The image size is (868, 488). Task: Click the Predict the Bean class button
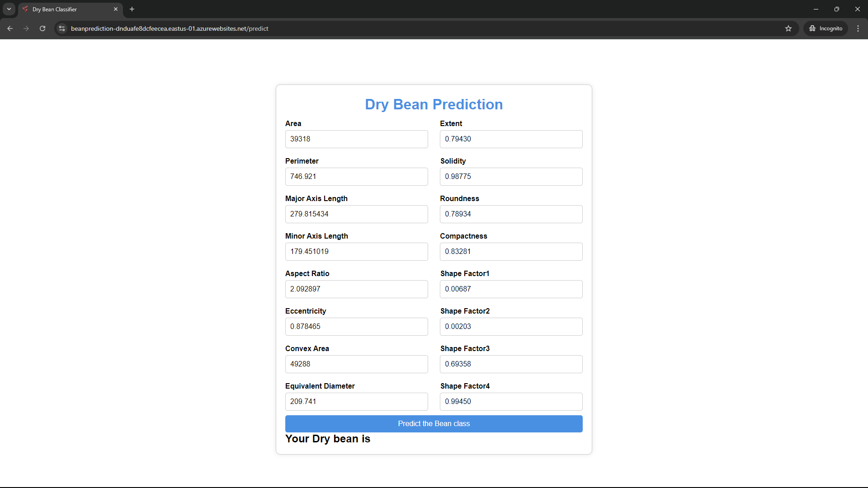434,424
